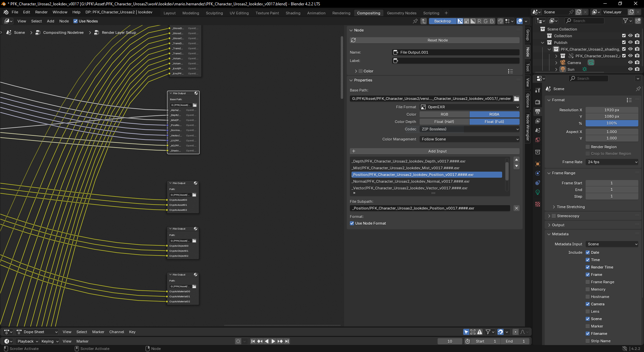Select the _Normal file slot in list
Viewport: 644px width, 352px height.
coord(427,181)
